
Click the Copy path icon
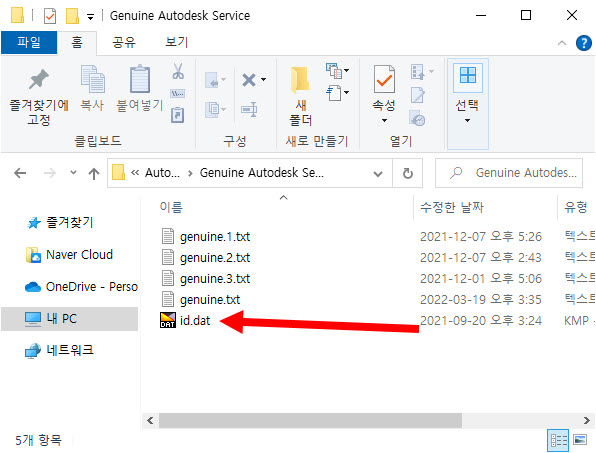click(x=178, y=93)
